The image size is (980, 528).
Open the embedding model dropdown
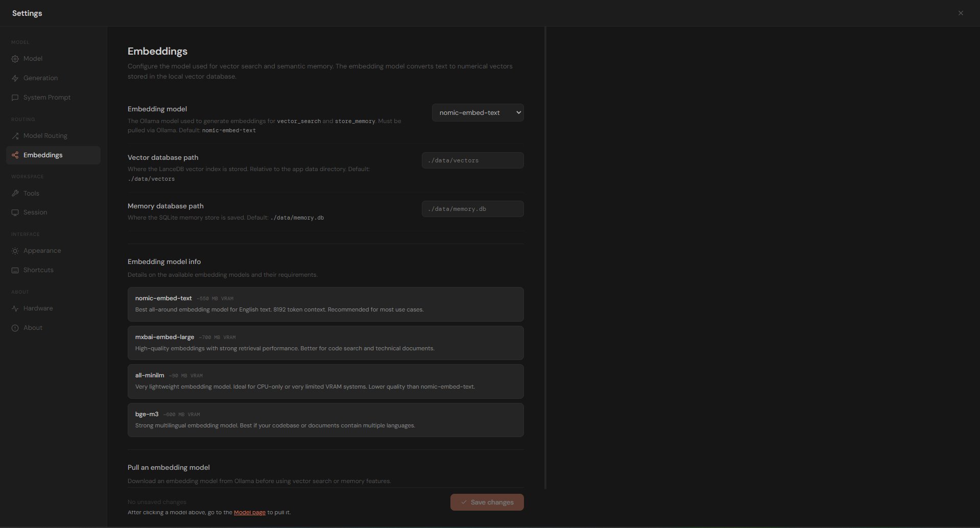coord(477,113)
